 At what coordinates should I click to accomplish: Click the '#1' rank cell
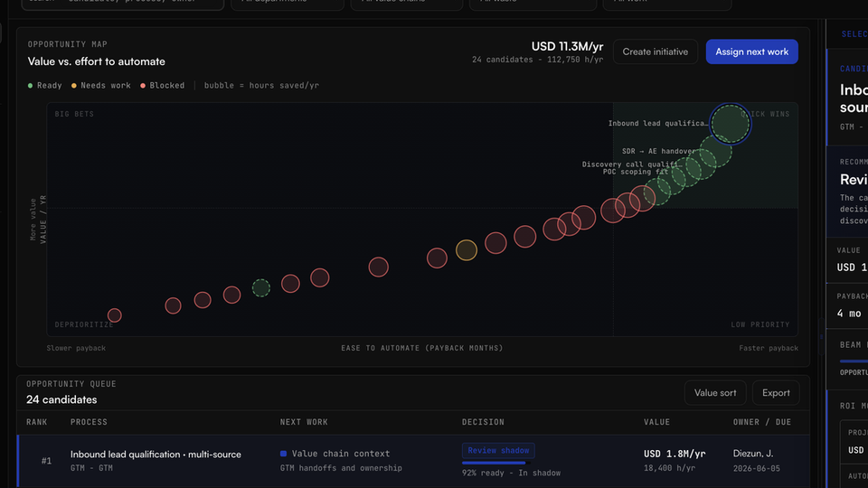46,461
